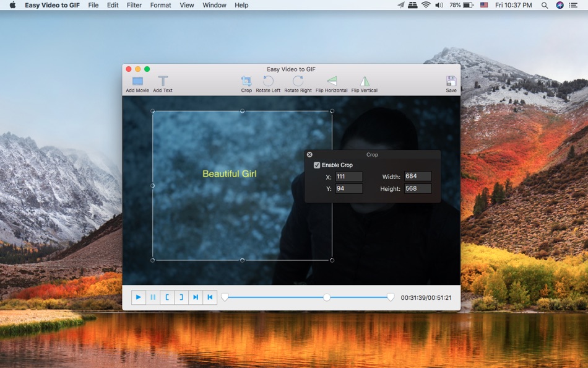Uncheck the Enable Crop checkbox
Image resolution: width=588 pixels, height=368 pixels.
pos(318,165)
